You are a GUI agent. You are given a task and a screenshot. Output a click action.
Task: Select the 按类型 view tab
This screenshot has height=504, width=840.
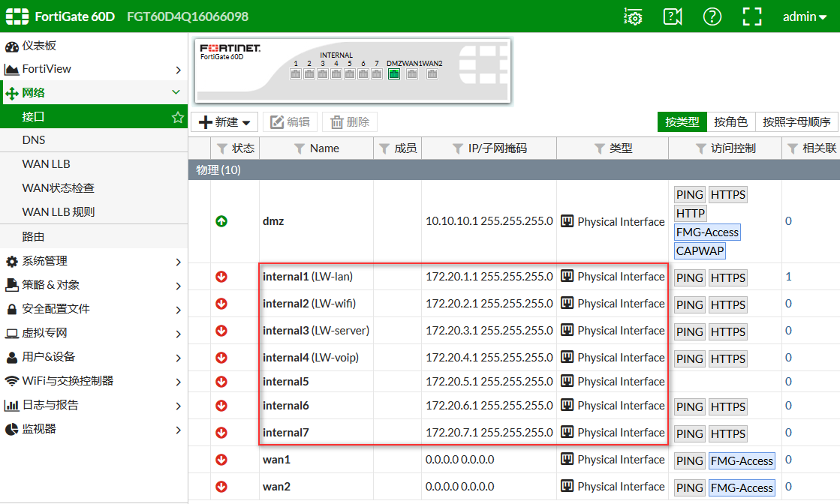682,122
